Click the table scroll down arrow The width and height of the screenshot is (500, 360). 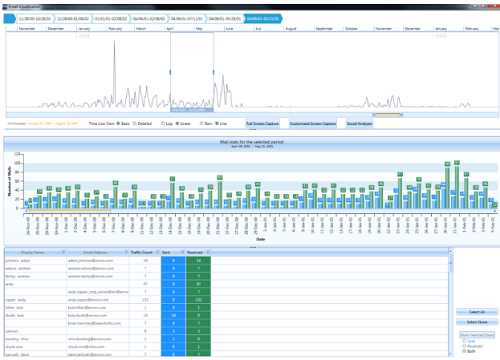(x=450, y=354)
